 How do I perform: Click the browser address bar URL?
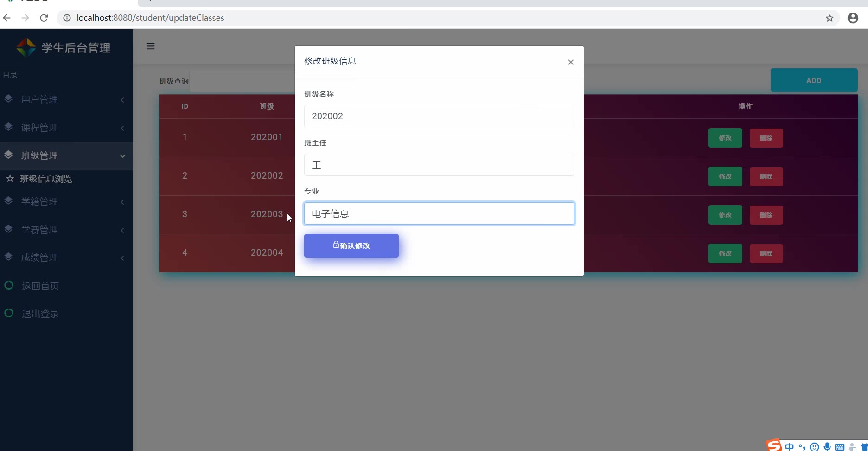pos(150,18)
